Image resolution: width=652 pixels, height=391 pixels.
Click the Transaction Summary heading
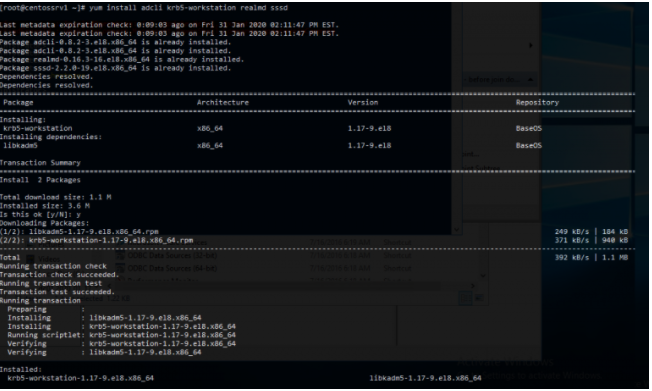coord(40,163)
